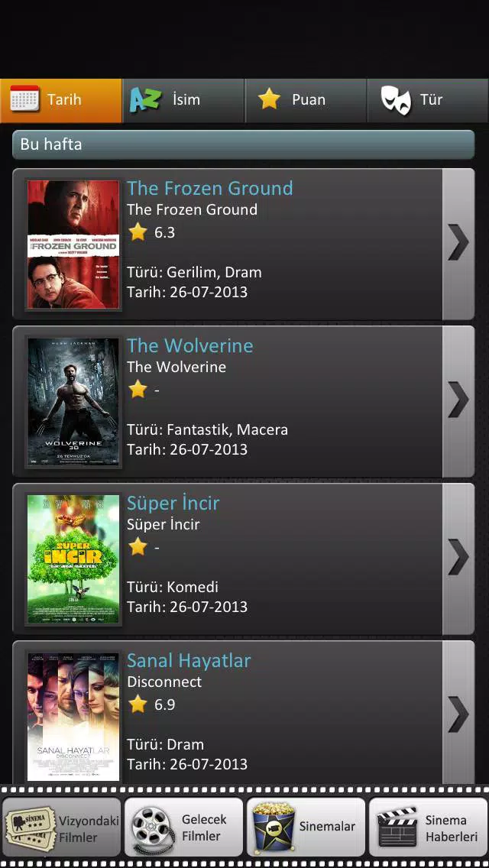The image size is (489, 868).
Task: Tap The Wolverine movie poster
Action: (73, 401)
